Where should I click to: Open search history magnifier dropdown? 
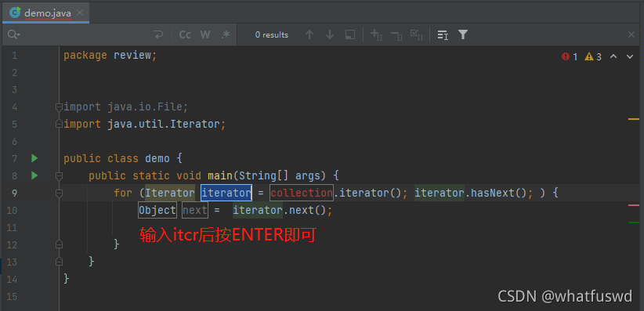tap(13, 35)
